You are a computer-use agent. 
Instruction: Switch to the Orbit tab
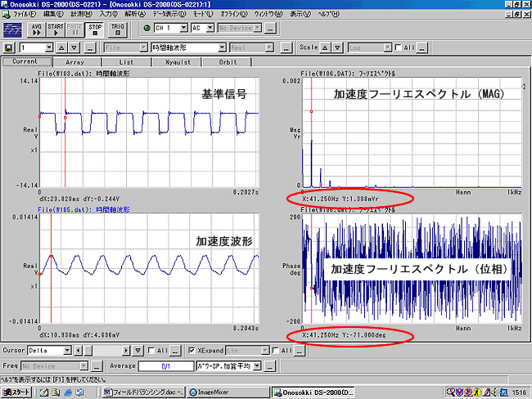point(228,62)
